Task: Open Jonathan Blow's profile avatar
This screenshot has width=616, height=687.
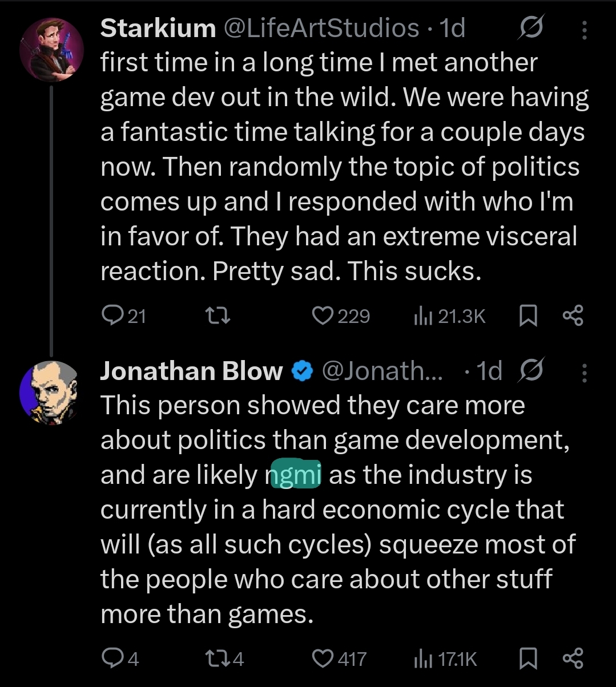Action: (48, 393)
